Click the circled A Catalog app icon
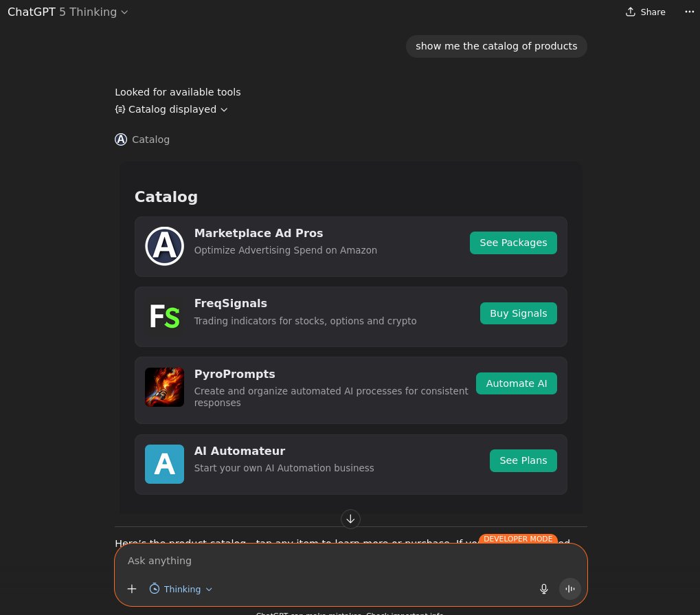This screenshot has width=700, height=615. (x=121, y=139)
